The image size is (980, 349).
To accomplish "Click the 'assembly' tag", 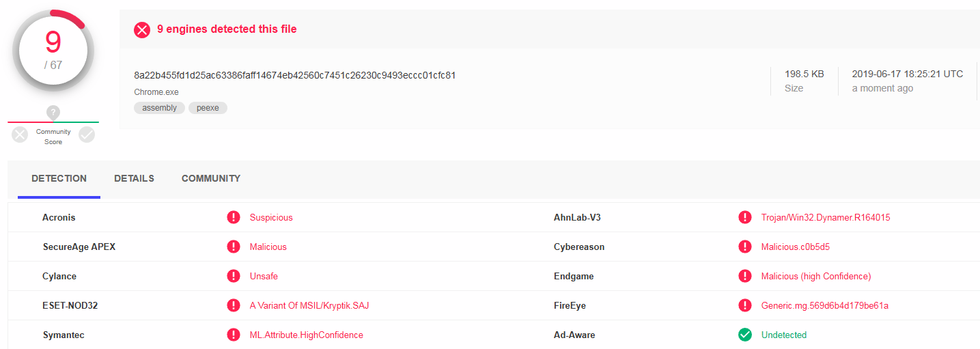I will 159,108.
